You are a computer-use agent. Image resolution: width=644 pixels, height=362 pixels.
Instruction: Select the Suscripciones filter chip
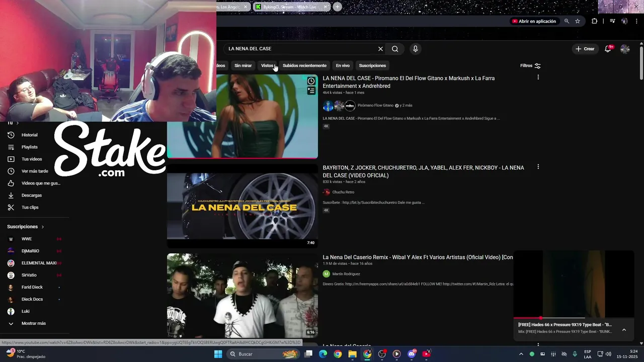372,65
